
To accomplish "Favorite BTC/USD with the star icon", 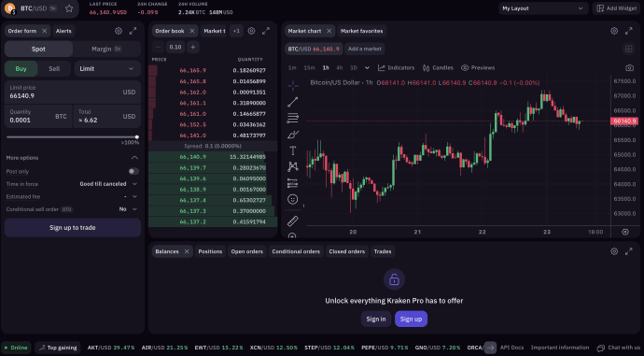I will coord(69,8).
